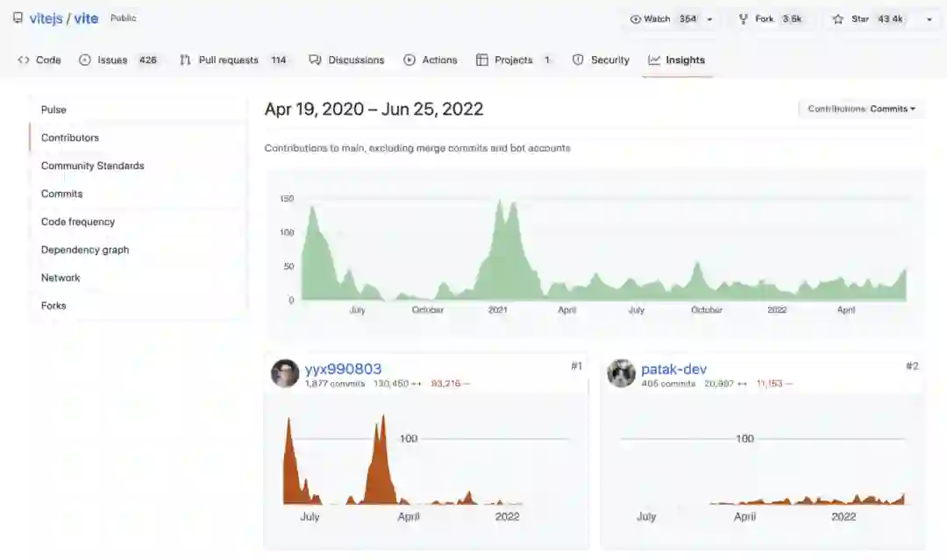This screenshot has width=947, height=560.
Task: Open yyx990803's 1,877 commits link
Action: coord(335,384)
